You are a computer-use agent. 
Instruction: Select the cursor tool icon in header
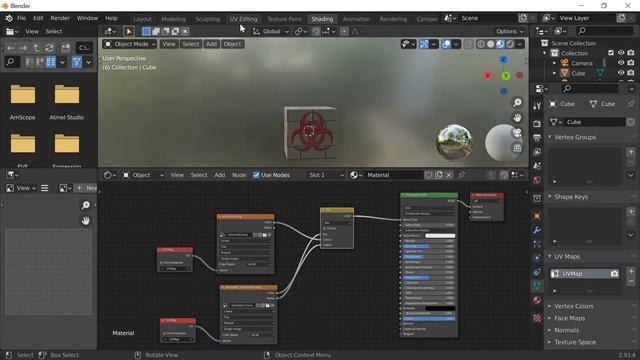click(129, 31)
